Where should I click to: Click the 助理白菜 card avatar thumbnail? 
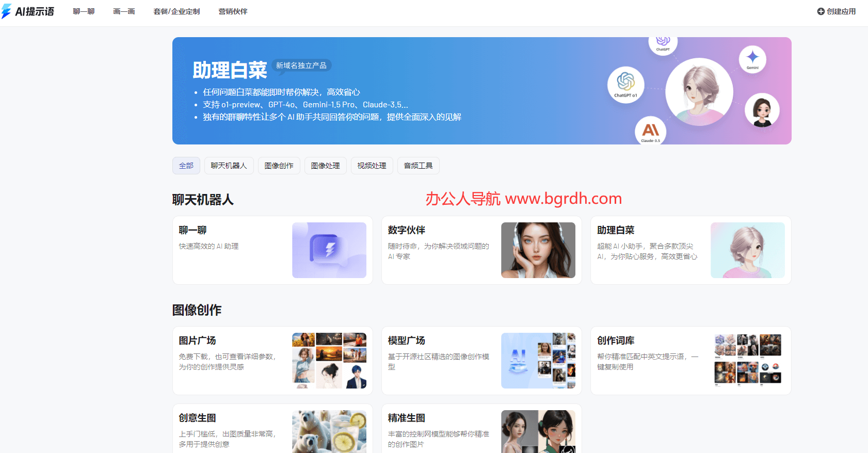tap(748, 250)
